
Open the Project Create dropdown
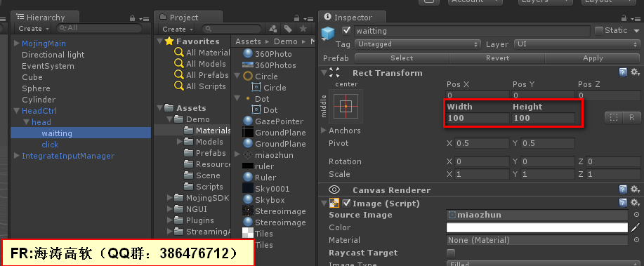click(x=178, y=29)
